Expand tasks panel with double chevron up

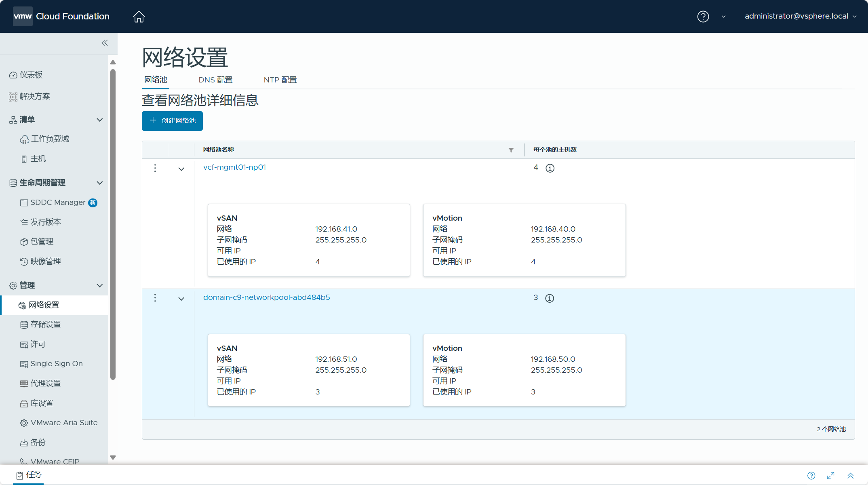coord(850,475)
